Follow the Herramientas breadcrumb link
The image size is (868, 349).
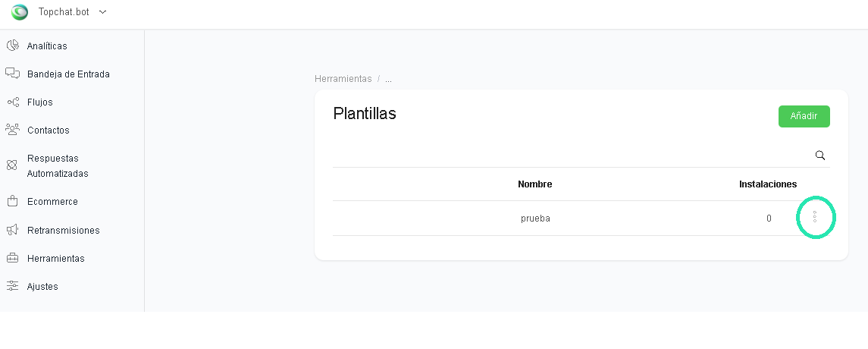click(343, 79)
